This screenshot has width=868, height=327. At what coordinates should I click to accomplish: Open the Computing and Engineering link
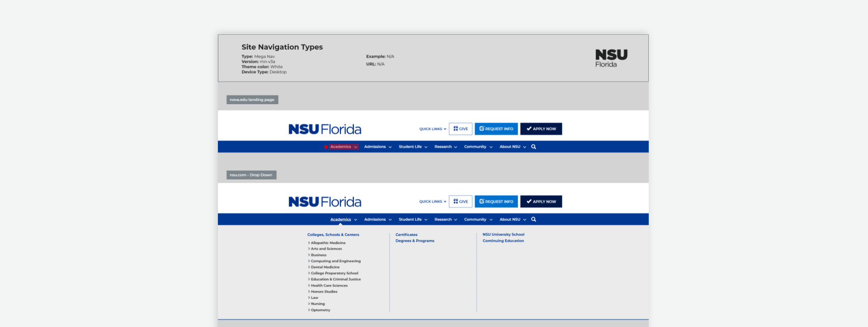(335, 261)
